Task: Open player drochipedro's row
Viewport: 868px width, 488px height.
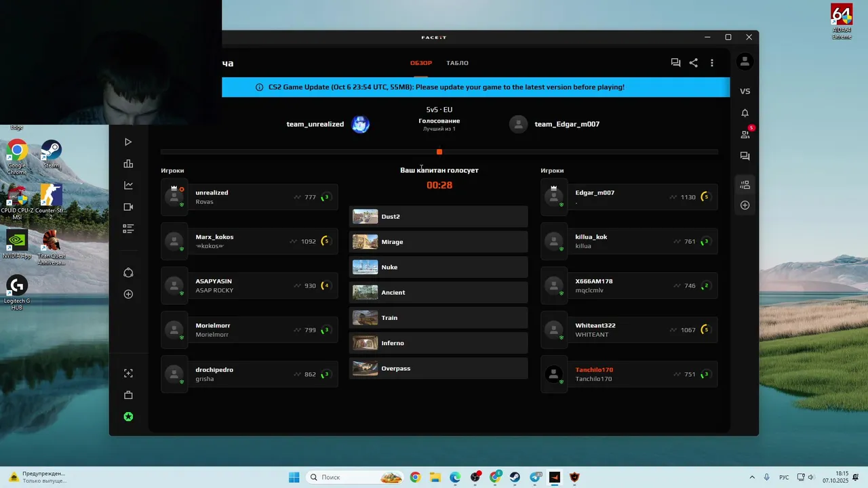Action: 250,374
